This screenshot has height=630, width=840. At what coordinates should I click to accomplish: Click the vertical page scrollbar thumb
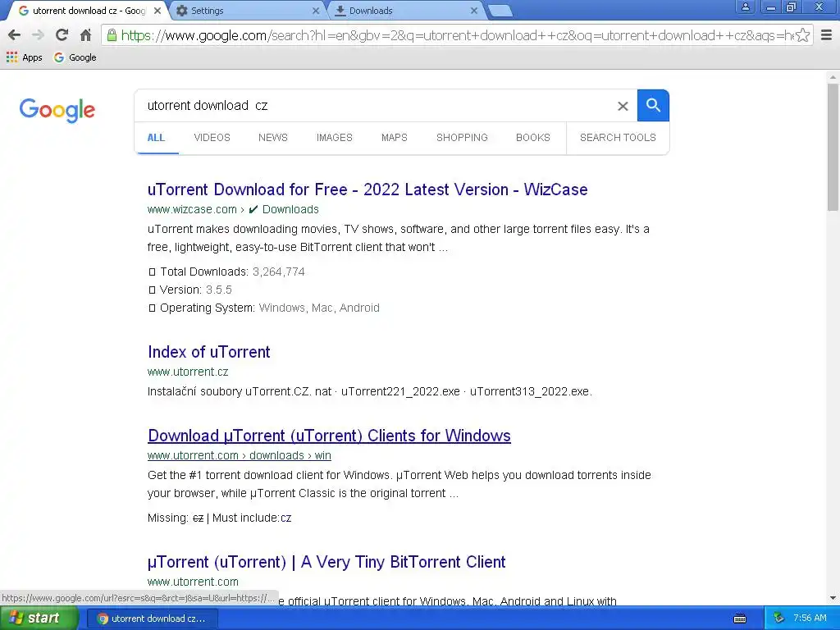[833, 146]
